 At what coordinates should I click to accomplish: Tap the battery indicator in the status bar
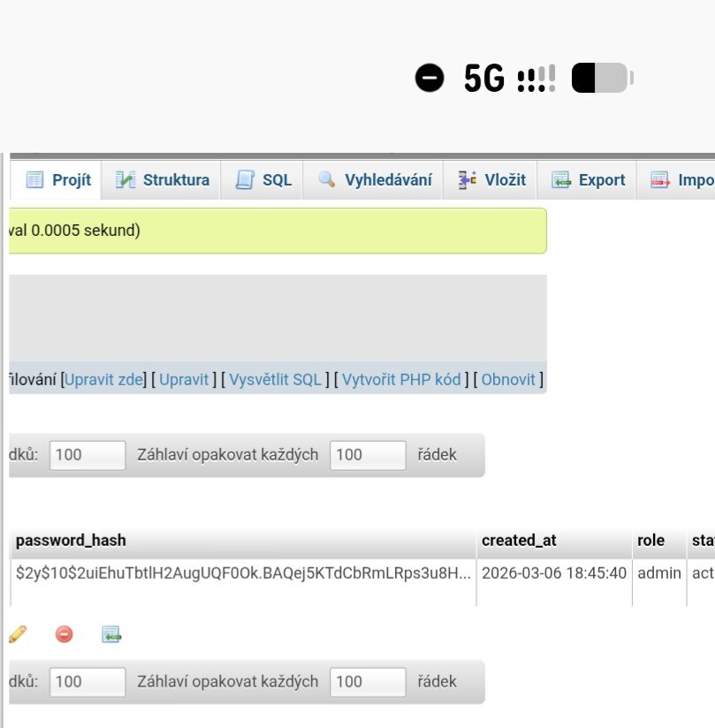(x=602, y=79)
